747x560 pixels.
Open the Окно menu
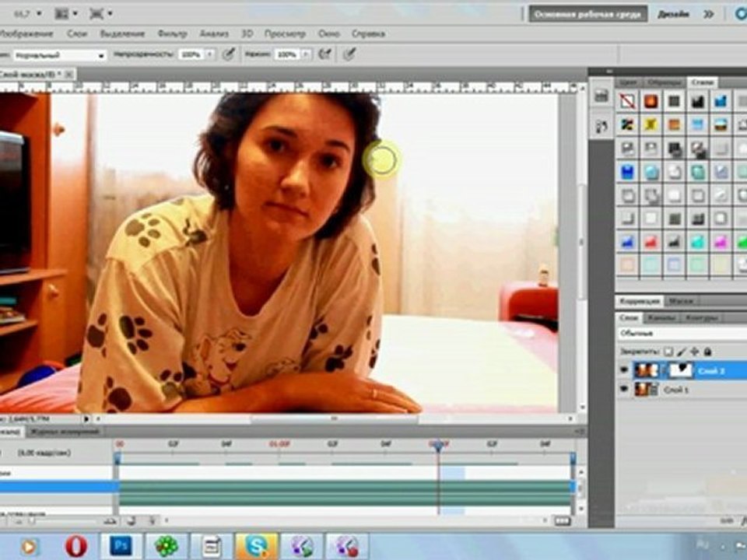click(329, 33)
